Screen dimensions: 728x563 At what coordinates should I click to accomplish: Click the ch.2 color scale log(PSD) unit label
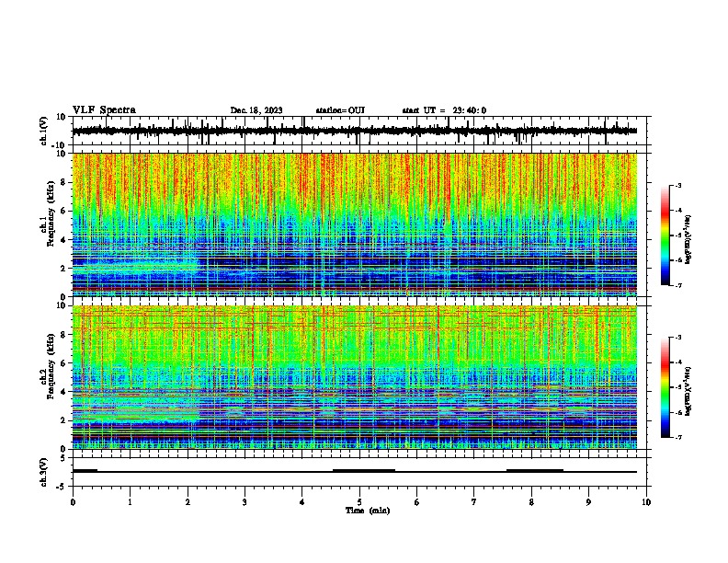point(688,391)
